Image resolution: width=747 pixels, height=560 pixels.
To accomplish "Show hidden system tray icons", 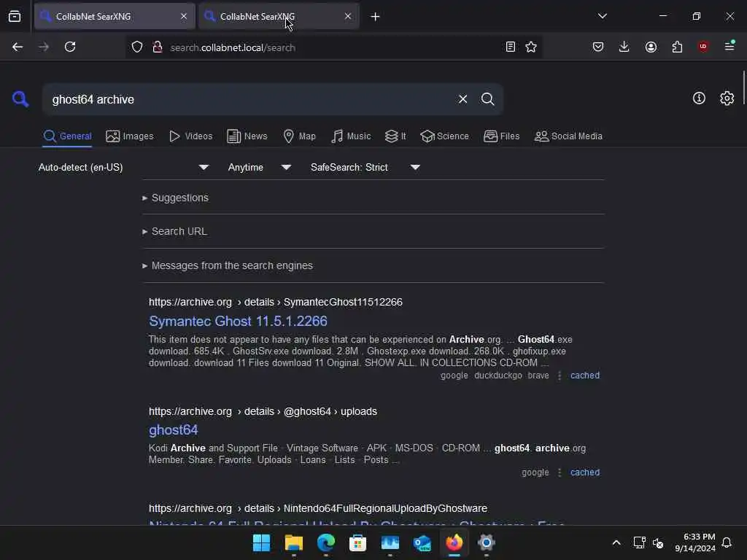I will (x=616, y=542).
